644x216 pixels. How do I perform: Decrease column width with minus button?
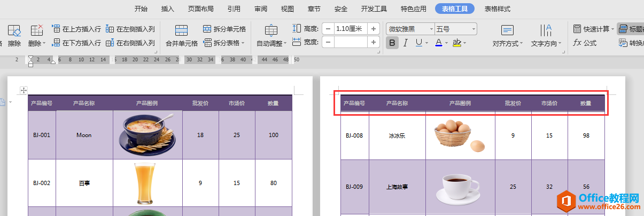coord(328,43)
